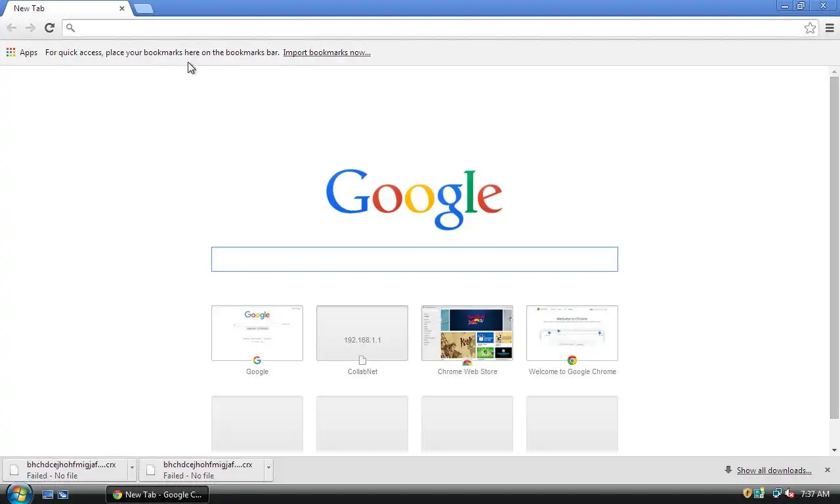Restore down the Chrome window
This screenshot has width=840, height=504.
click(801, 6)
